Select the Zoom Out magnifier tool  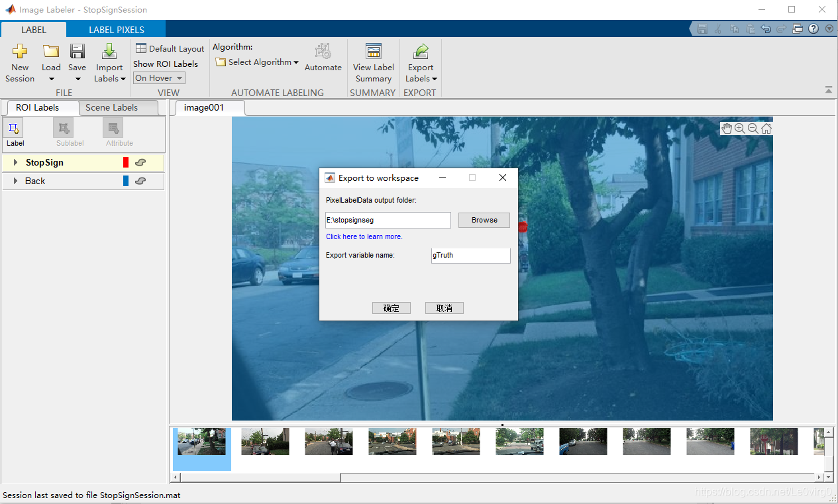click(753, 128)
